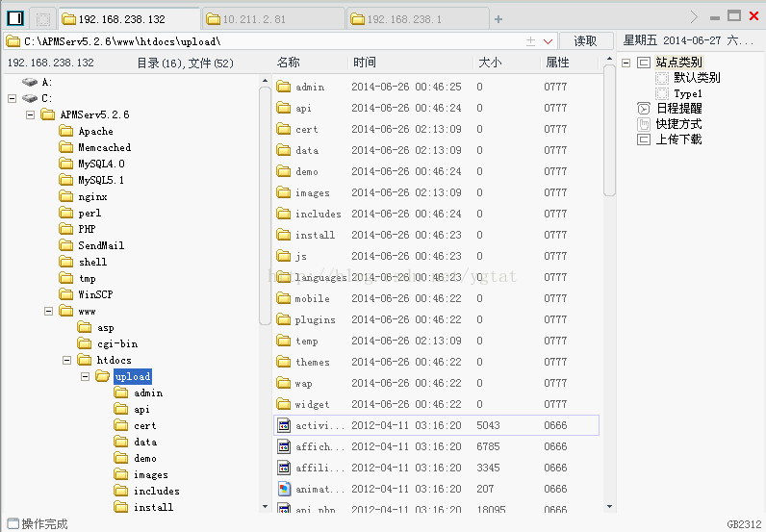The height and width of the screenshot is (532, 766).
Task: Select the activi... PHP file icon
Action: click(284, 425)
